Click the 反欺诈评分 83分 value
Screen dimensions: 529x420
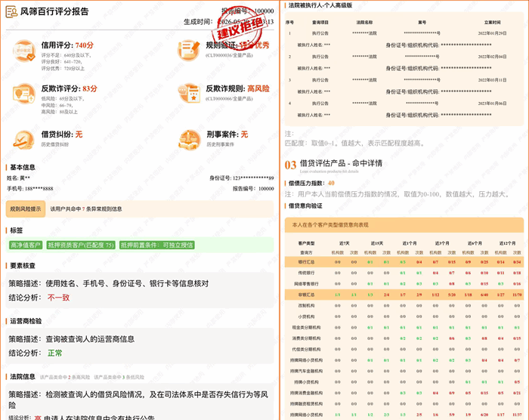click(90, 88)
